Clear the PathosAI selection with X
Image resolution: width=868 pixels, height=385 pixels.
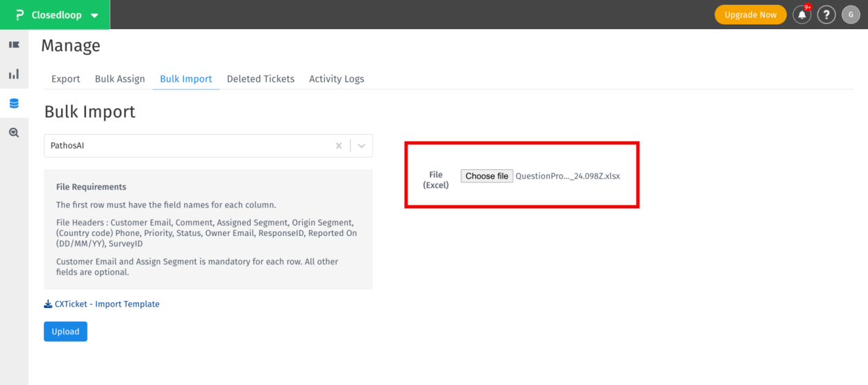point(339,146)
